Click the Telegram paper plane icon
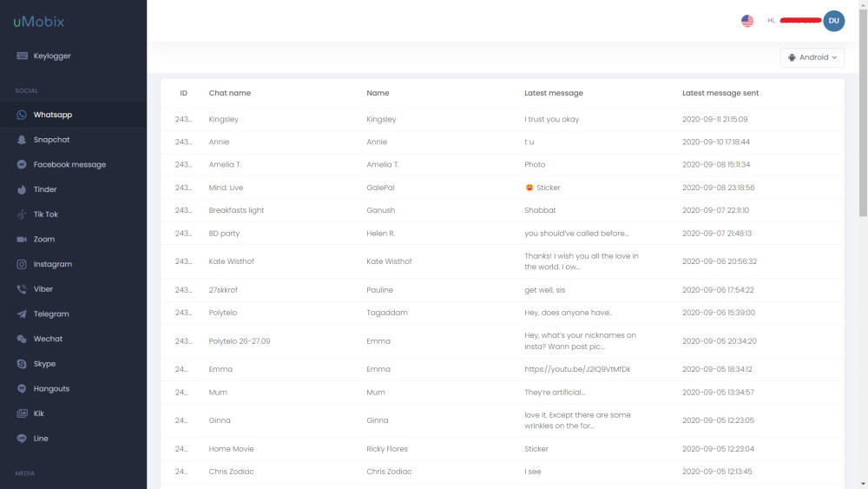The image size is (868, 489). coord(22,314)
